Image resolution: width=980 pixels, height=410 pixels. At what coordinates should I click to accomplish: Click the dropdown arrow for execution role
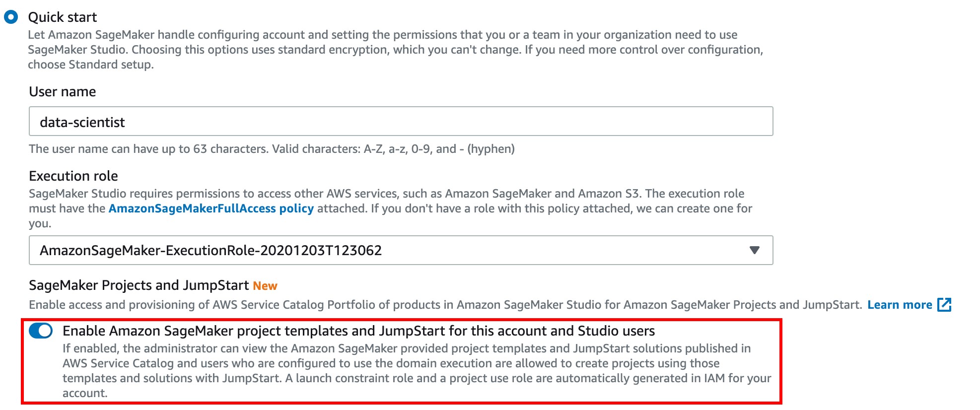(x=754, y=250)
